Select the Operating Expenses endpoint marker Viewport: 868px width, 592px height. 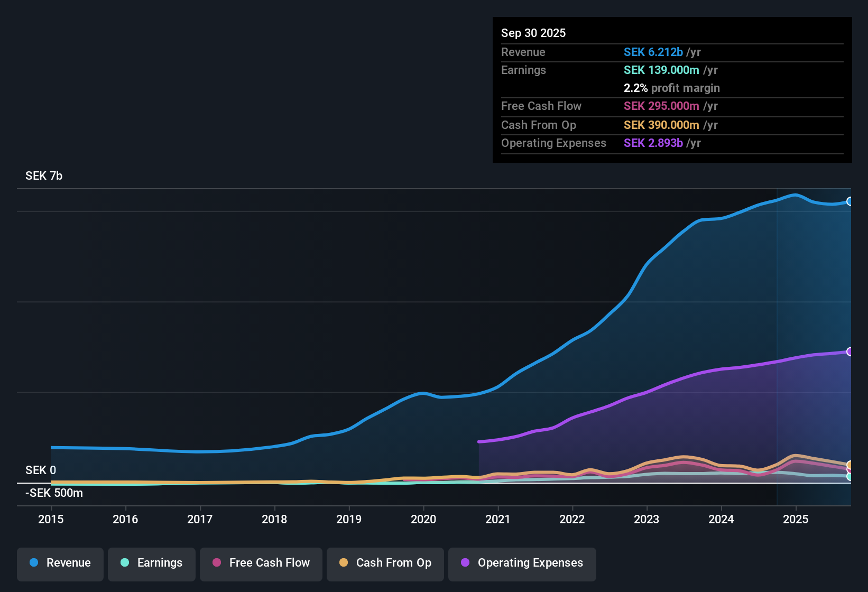[850, 351]
